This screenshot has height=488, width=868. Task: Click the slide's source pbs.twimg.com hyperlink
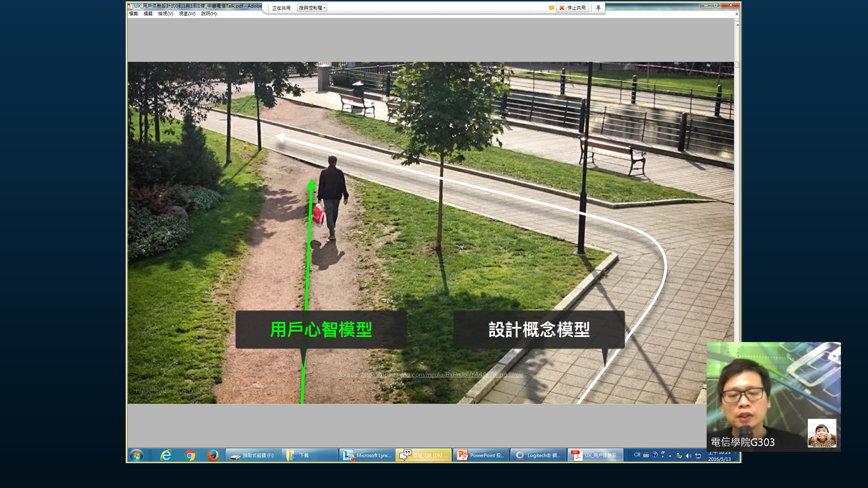[442, 375]
